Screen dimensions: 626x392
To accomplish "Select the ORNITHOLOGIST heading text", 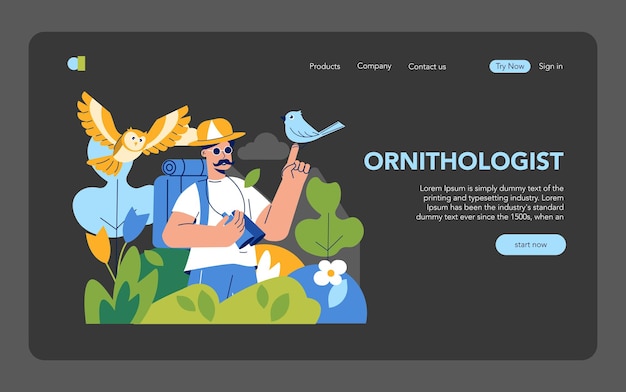I will tap(464, 161).
